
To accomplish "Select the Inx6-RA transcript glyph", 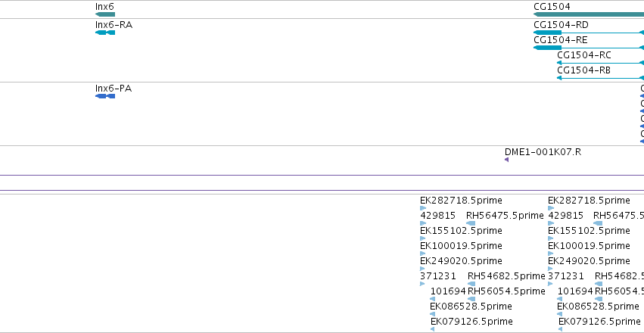I will (105, 33).
